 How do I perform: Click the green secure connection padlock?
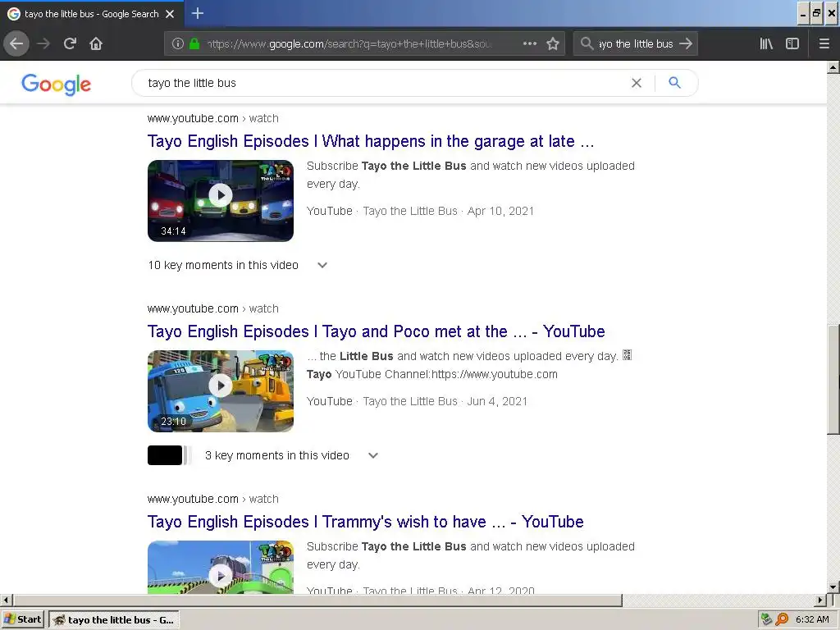pyautogui.click(x=194, y=43)
